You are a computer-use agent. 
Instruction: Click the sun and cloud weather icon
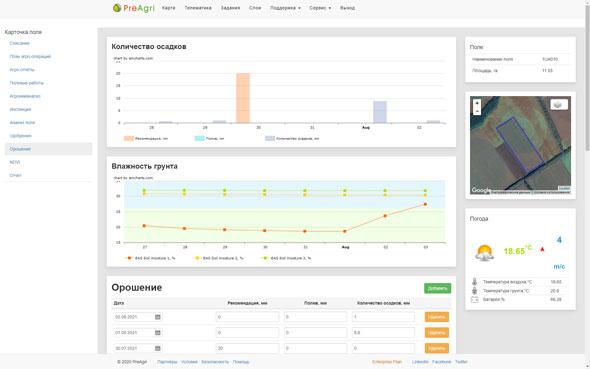point(484,252)
